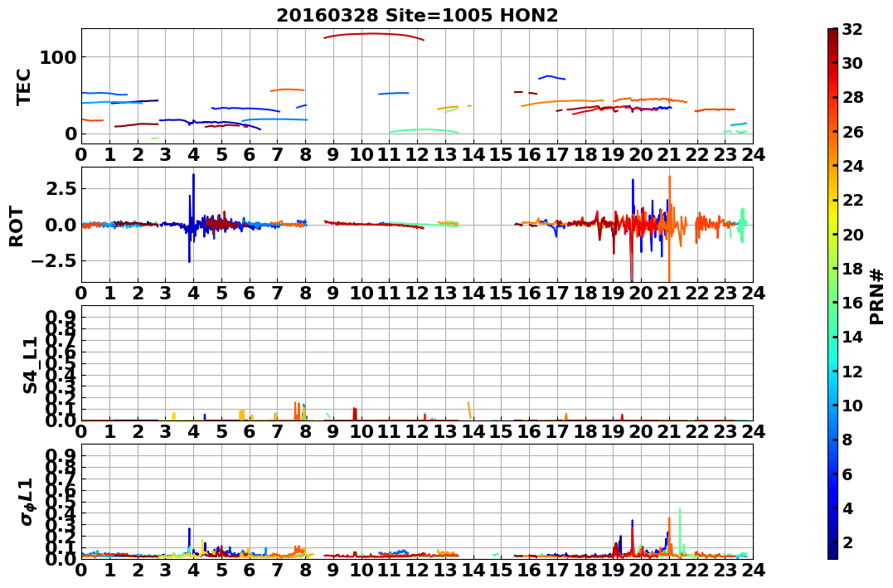Click the colorbar tick labeled "10"
Screen dimensions: 893x588
[852, 405]
